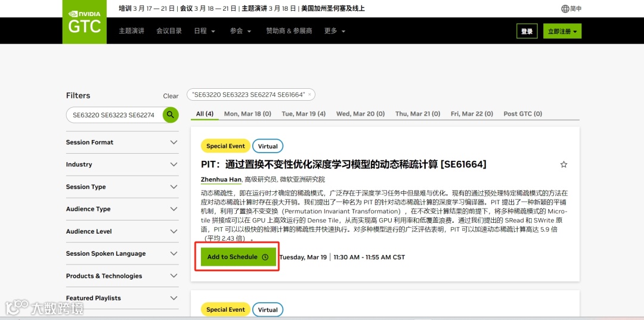Click the Virtual tag on PIT session
644x320 pixels.
pyautogui.click(x=268, y=146)
